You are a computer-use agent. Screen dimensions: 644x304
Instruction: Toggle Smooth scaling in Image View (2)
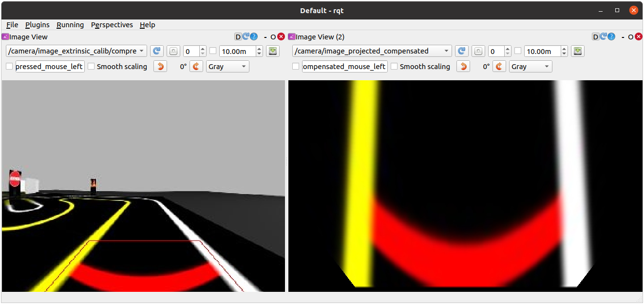click(394, 66)
